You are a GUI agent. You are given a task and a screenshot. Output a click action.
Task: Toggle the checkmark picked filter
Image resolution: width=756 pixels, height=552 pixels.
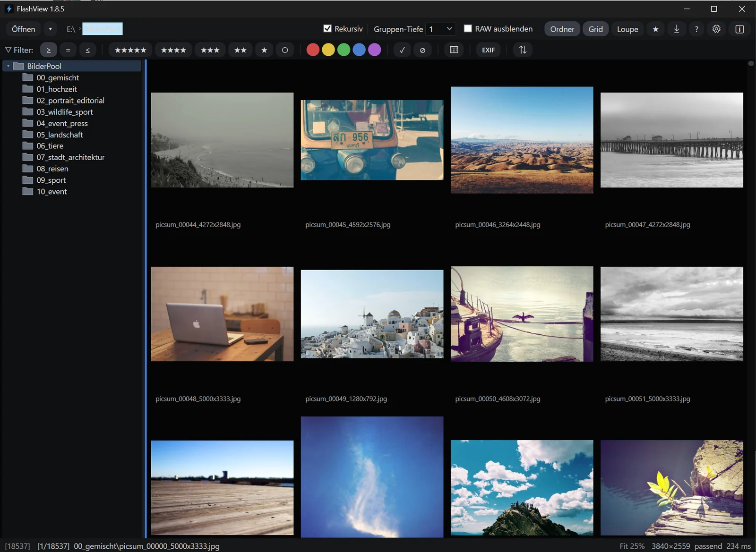pos(402,50)
